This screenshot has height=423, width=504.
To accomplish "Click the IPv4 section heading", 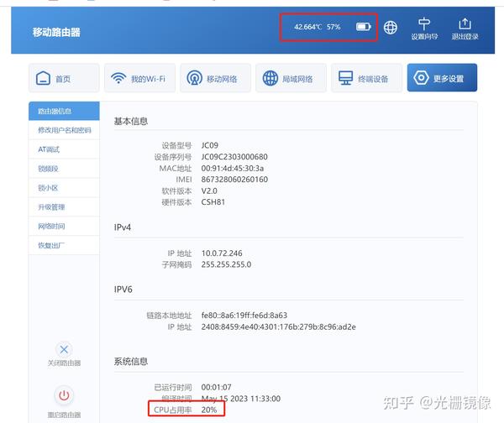I will pyautogui.click(x=122, y=227).
